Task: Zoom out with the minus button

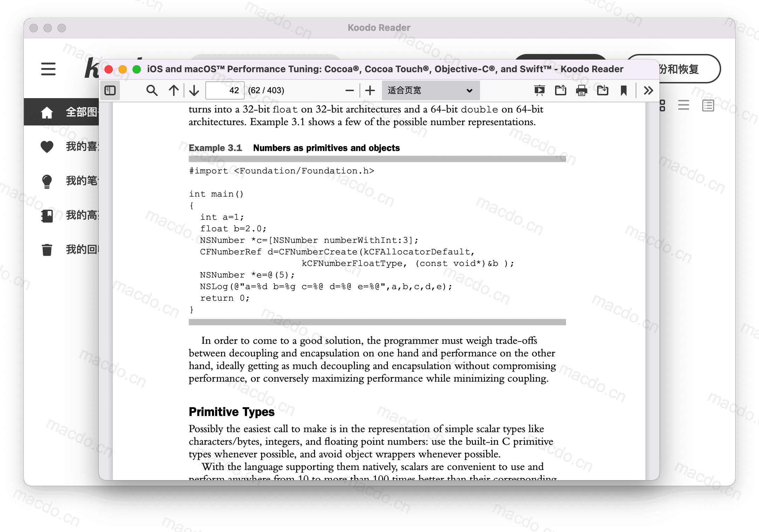Action: click(349, 90)
